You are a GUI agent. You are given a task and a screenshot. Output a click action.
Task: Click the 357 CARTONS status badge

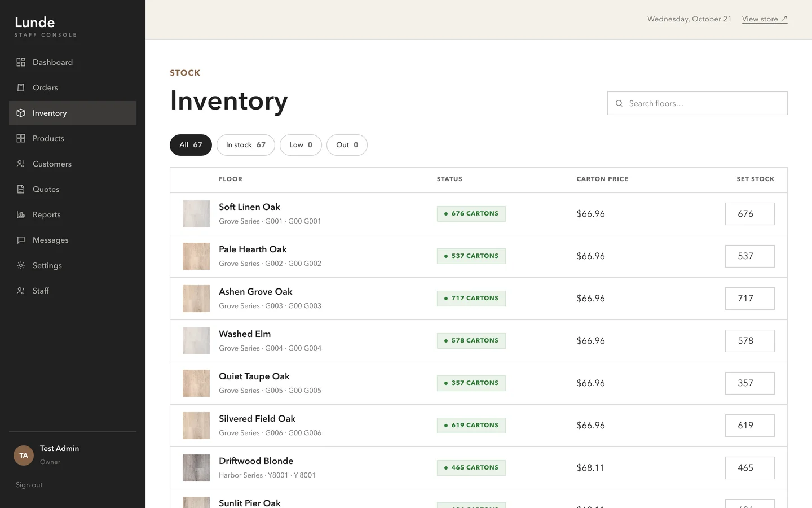point(471,383)
